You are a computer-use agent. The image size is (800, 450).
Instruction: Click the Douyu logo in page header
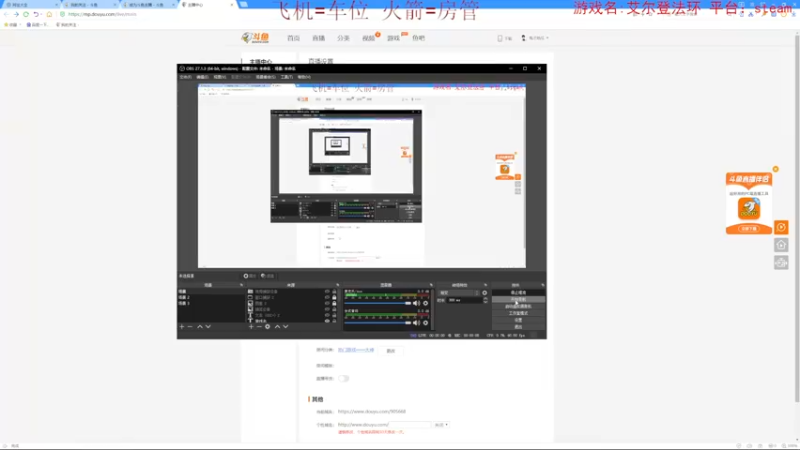256,38
